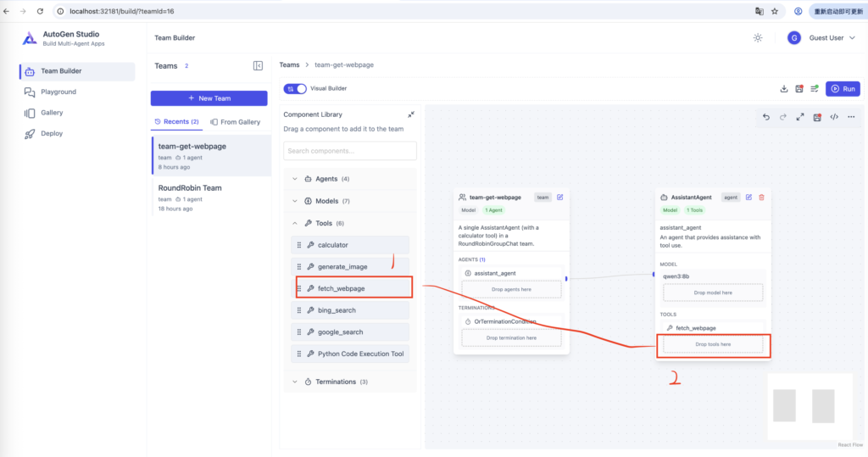Click the assistant_agent entry in team node
This screenshot has height=457, width=868.
click(511, 273)
